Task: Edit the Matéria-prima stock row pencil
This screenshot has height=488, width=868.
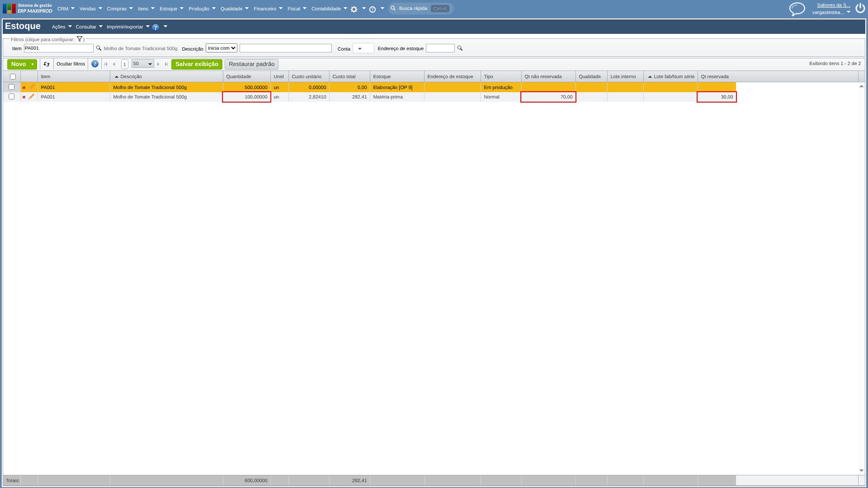Action: click(x=32, y=97)
